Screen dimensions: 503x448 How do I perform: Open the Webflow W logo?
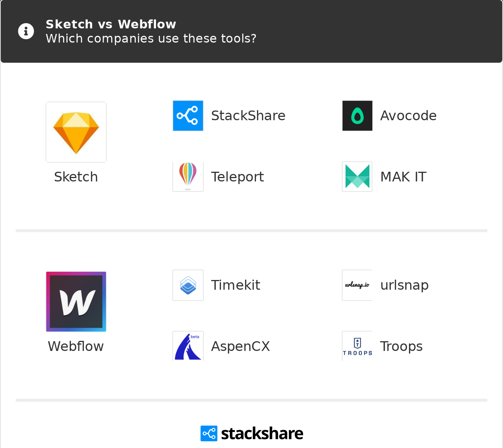(x=76, y=302)
